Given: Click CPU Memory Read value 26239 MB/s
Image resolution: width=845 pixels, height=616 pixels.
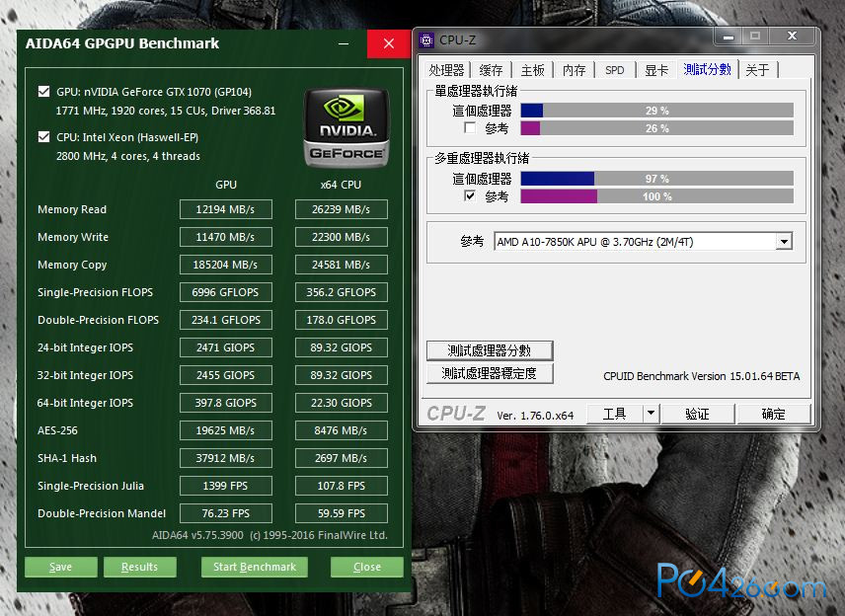Looking at the screenshot, I should [x=342, y=209].
